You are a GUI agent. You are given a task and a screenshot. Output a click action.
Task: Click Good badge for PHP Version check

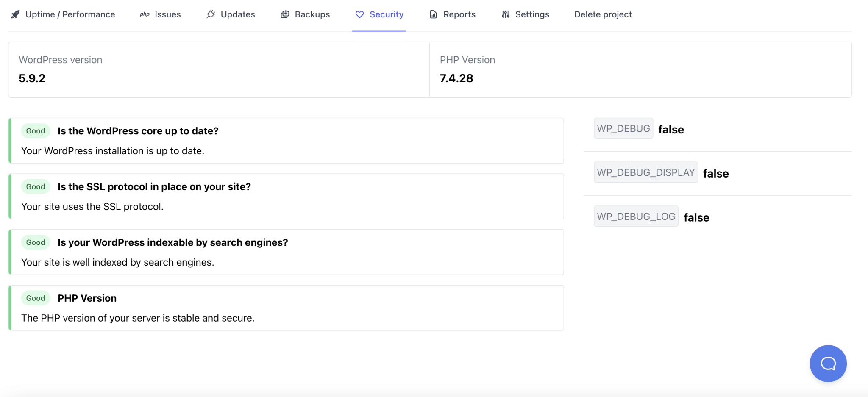[36, 298]
